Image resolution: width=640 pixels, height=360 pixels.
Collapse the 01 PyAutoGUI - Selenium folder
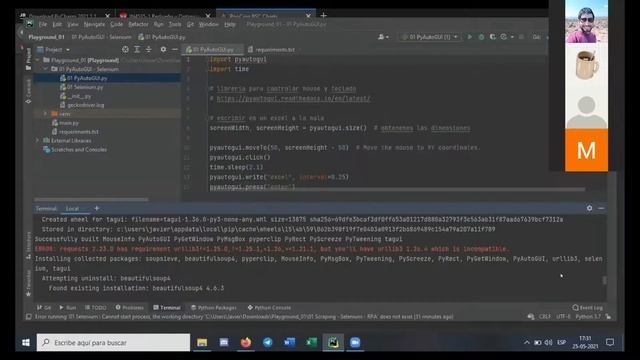(46, 69)
